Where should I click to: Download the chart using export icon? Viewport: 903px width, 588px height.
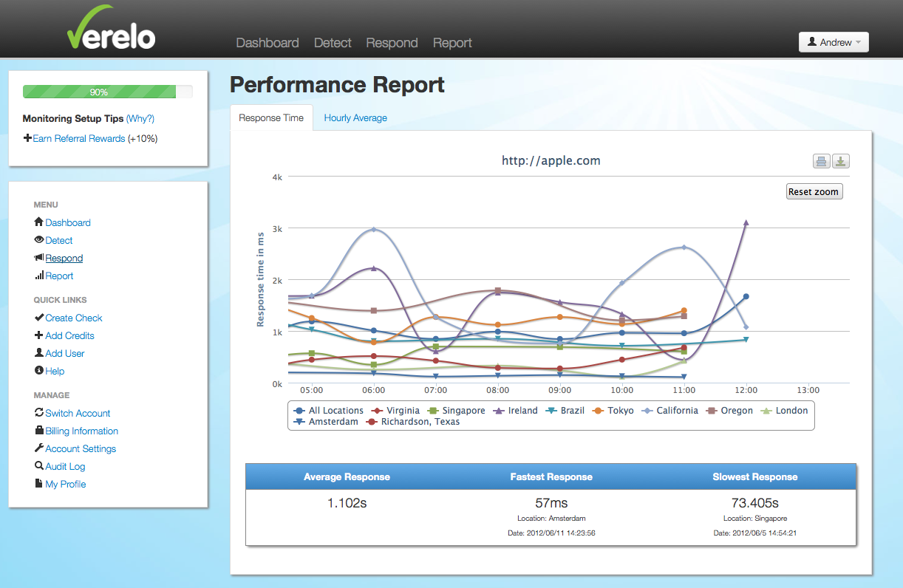841,161
